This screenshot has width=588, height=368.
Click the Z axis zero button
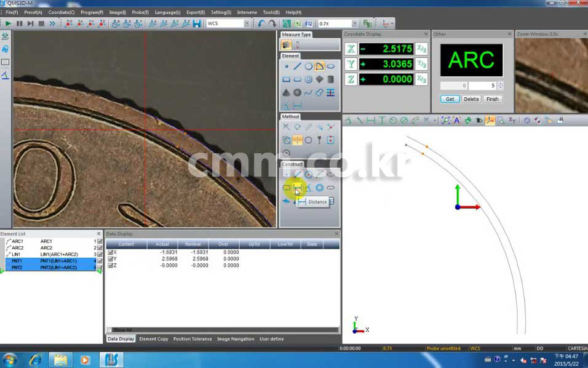[x=351, y=79]
